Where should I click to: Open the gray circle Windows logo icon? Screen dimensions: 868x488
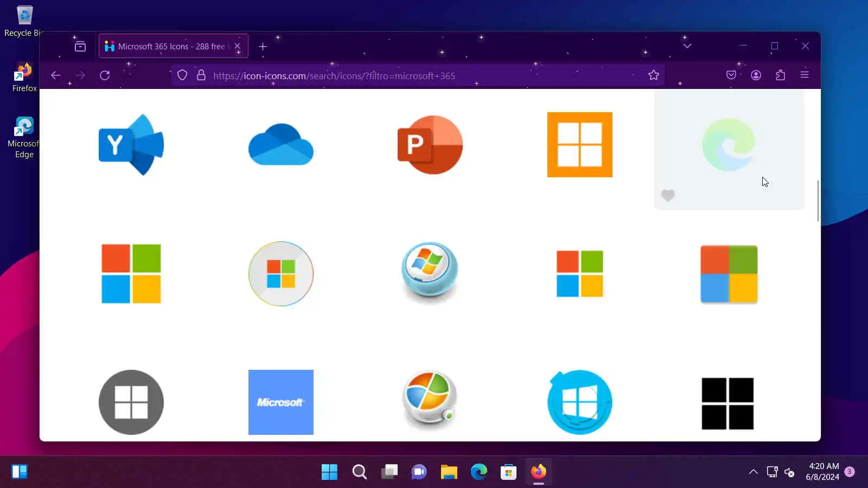(131, 402)
